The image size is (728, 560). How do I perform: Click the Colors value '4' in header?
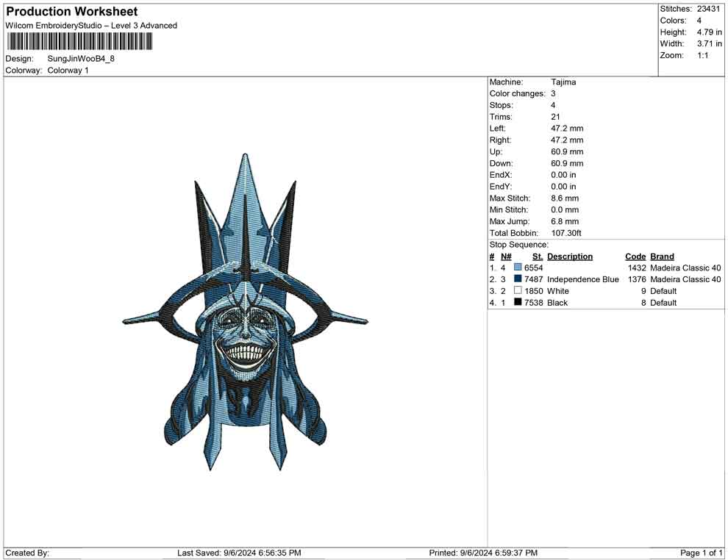[x=699, y=21]
